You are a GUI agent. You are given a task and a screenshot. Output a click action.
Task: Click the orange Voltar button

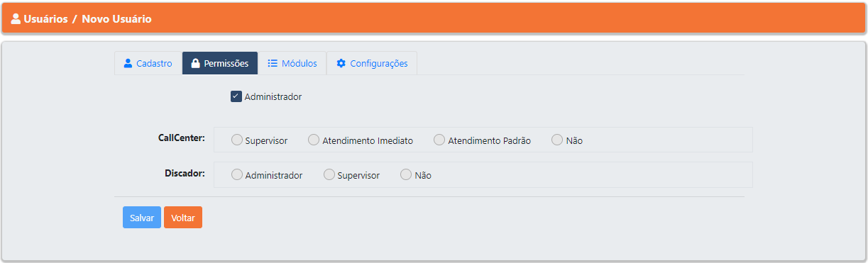point(183,218)
